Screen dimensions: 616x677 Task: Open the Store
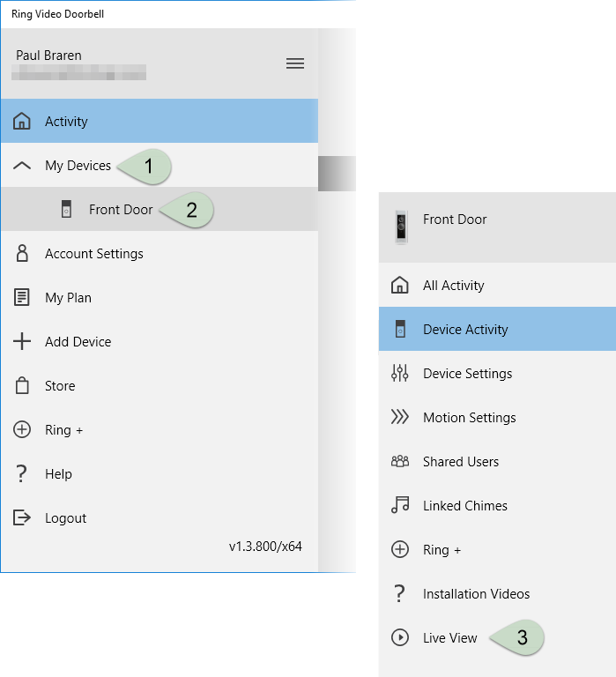(x=160, y=385)
